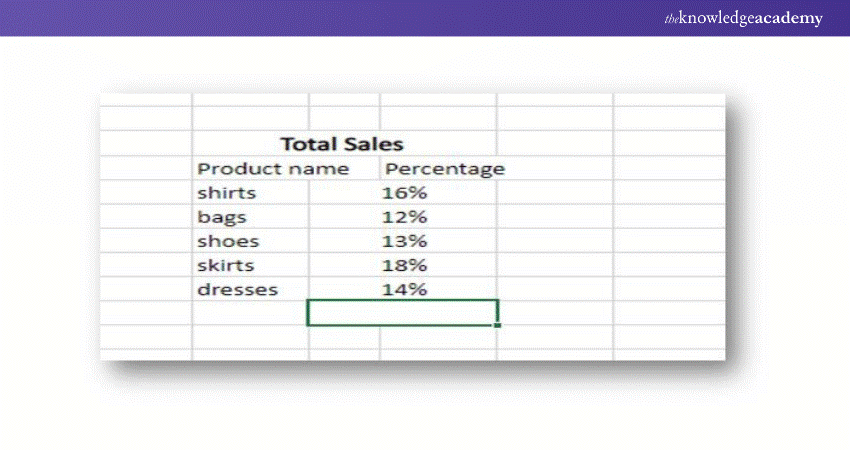Select the "Percentage" header cell
850x450 pixels.
pyautogui.click(x=444, y=168)
